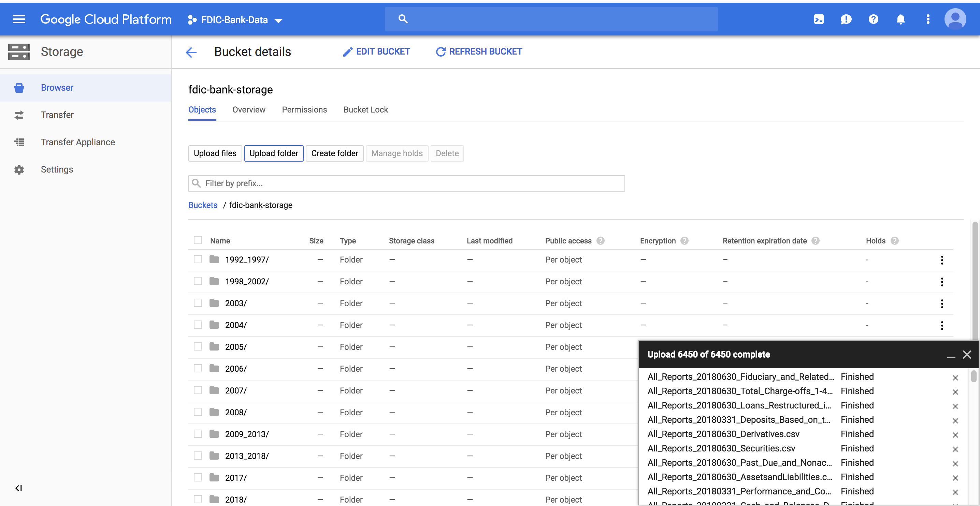Switch to the Permissions tab
980x506 pixels.
coord(304,110)
